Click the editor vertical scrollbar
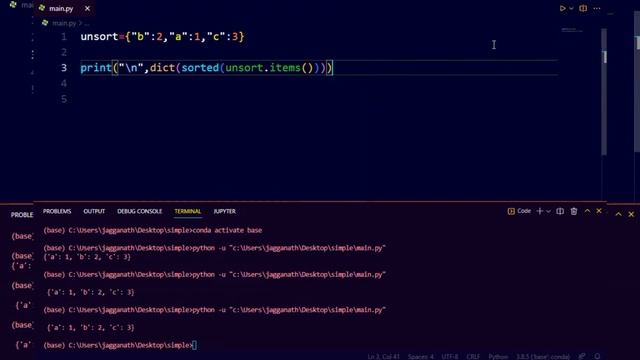Screen dimensions: 640x360 (604, 92)
